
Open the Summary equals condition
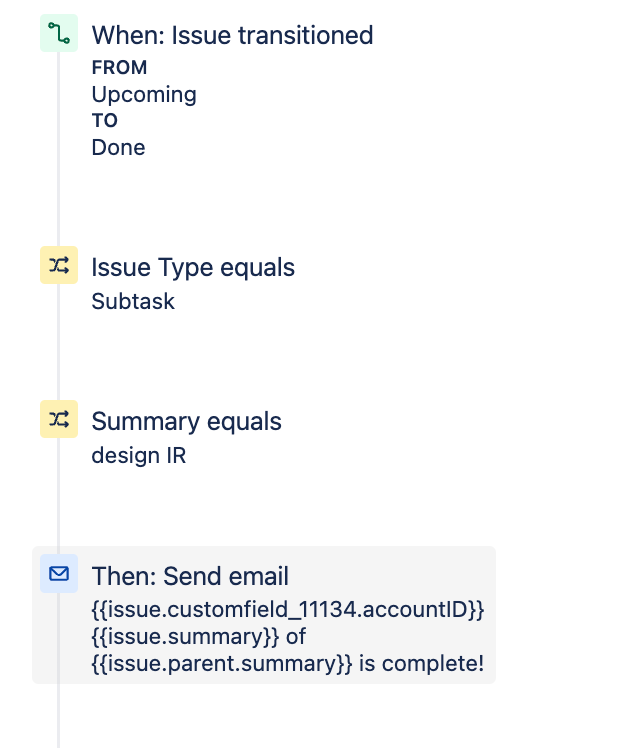[186, 422]
